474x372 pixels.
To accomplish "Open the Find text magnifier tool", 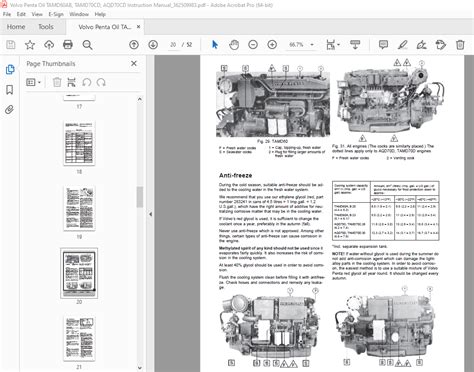I will [87, 45].
